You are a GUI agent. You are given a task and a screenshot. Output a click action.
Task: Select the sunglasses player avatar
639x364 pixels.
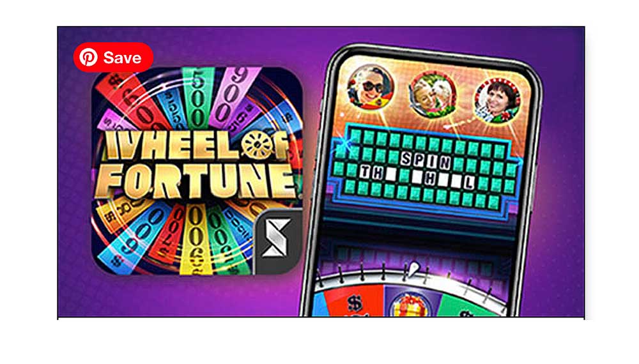(x=371, y=87)
